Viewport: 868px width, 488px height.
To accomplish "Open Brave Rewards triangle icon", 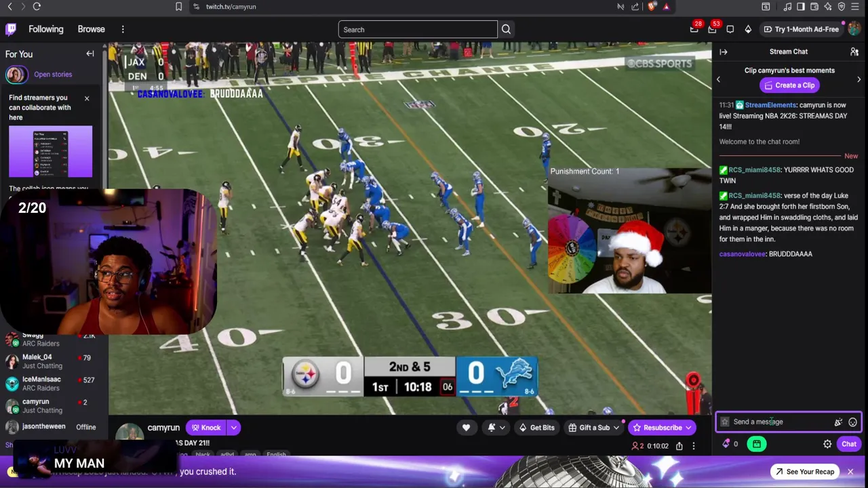I will pos(667,7).
